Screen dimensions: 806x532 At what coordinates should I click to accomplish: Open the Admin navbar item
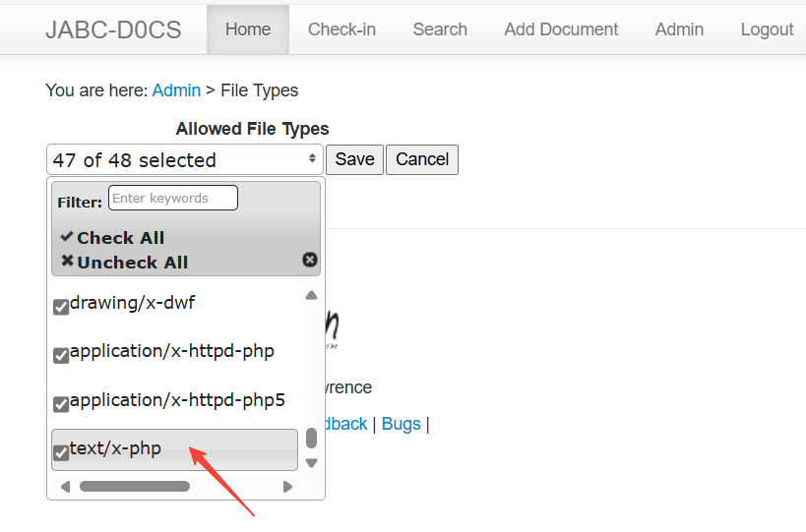679,30
